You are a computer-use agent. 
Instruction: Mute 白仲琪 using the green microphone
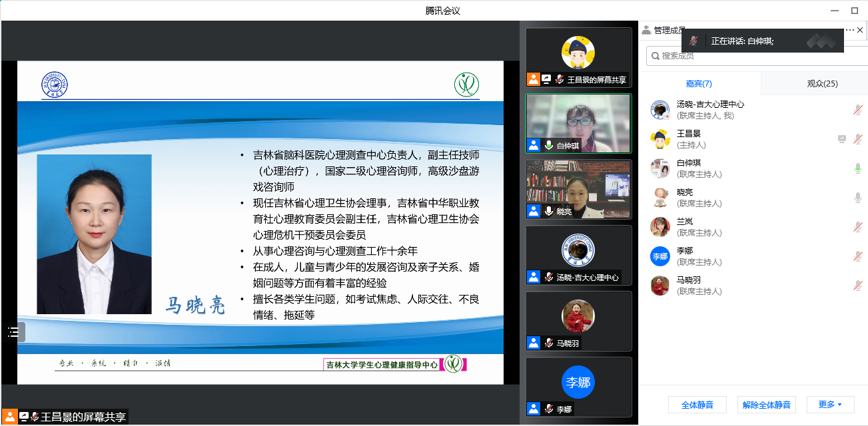click(858, 168)
